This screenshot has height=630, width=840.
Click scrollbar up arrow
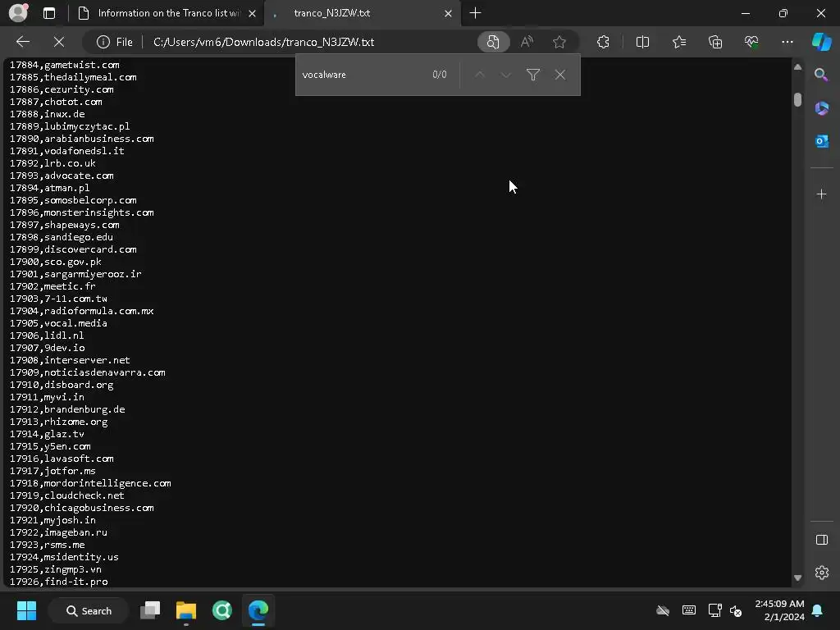[x=797, y=67]
